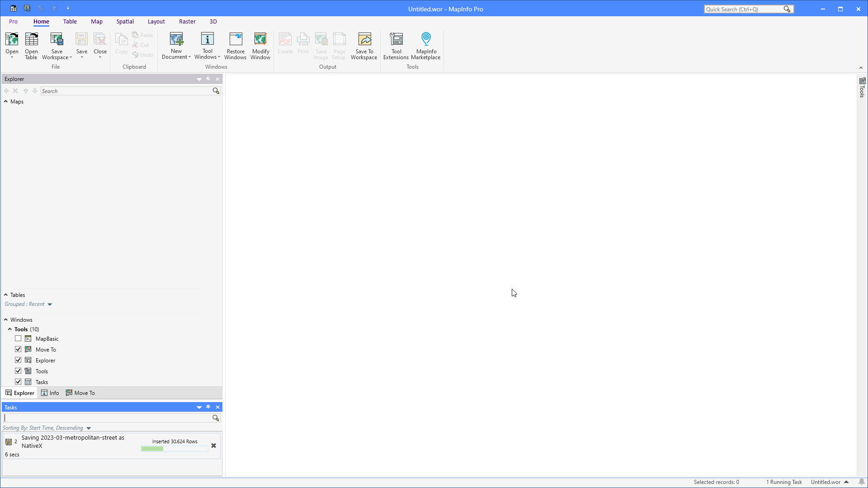This screenshot has height=488, width=868.
Task: Click the Explorer Search field
Action: click(x=126, y=91)
